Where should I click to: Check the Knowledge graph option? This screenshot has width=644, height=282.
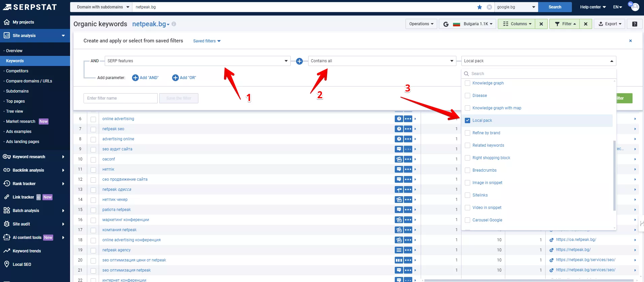(x=468, y=83)
